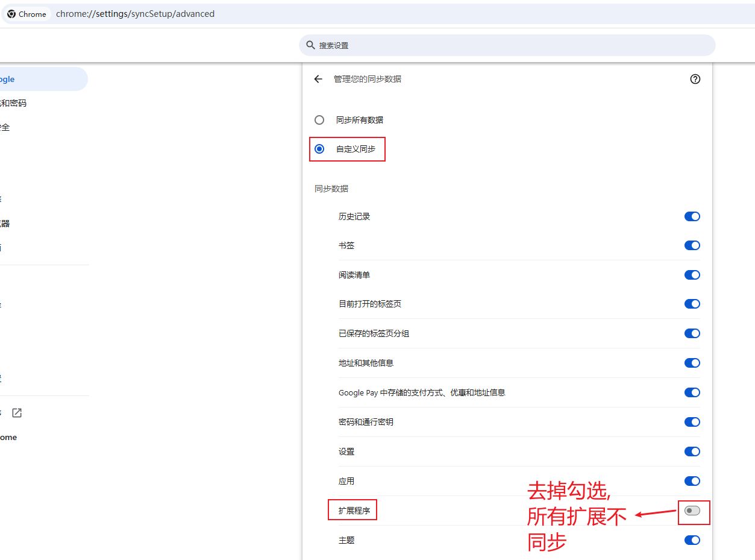Screen dimensions: 755x560
Task: Toggle 阅读清单 sync off
Action: (692, 275)
